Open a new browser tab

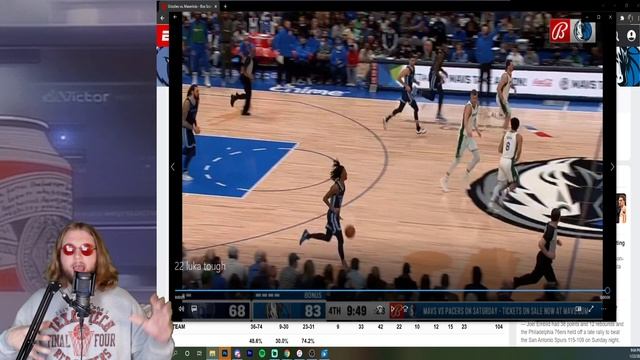point(225,7)
